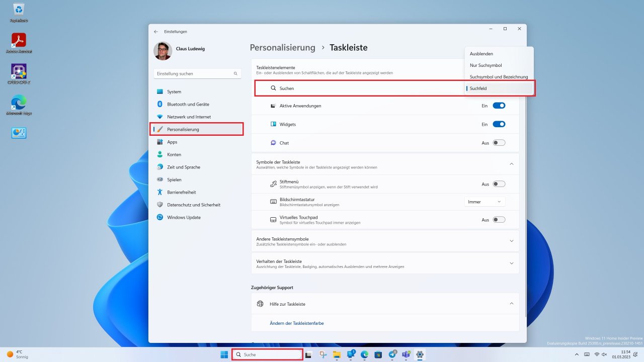Open Microsoft Edge from the taskbar

click(364, 354)
